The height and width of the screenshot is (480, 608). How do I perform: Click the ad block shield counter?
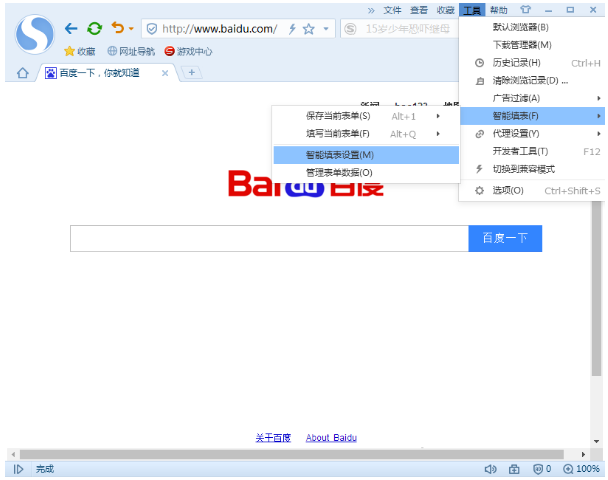[x=542, y=470]
